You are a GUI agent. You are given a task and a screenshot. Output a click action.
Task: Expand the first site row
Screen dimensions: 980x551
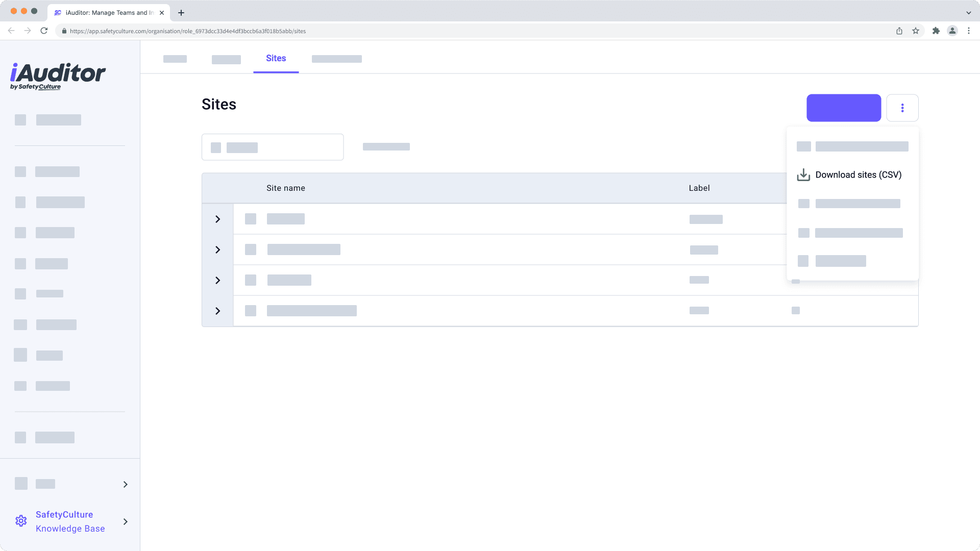click(217, 219)
